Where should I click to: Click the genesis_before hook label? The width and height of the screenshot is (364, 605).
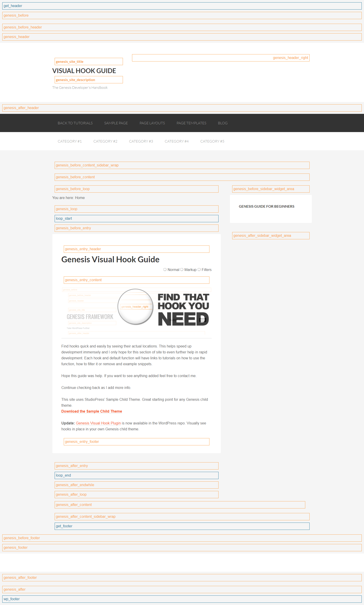coord(182,15)
